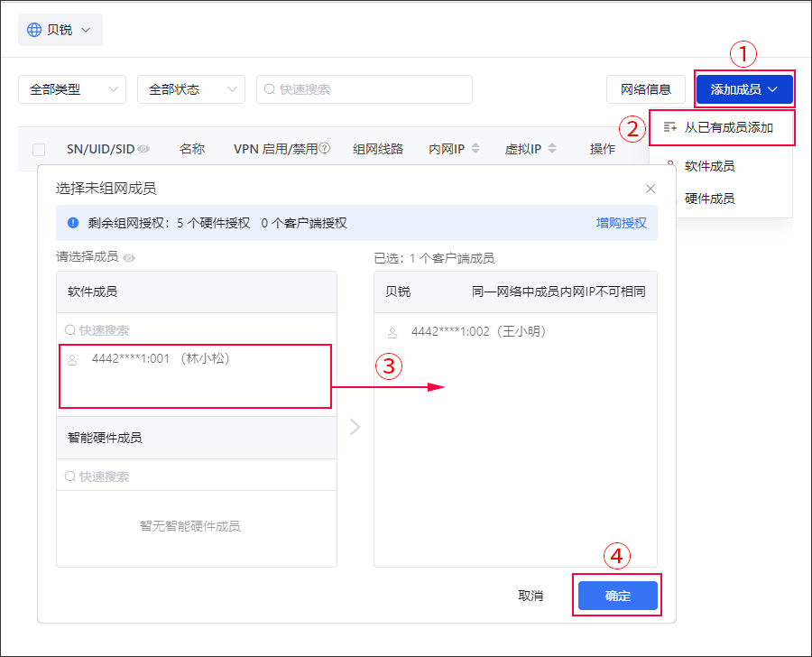Click the main 快速搜索 field above the table
Image resolution: width=812 pixels, height=657 pixels.
click(364, 89)
